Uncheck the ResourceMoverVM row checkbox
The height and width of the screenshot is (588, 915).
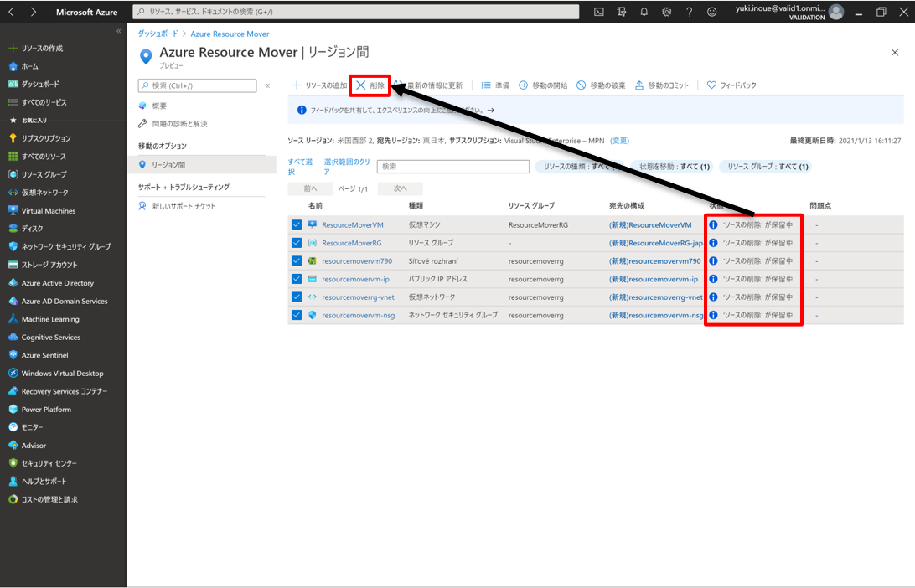click(x=297, y=224)
